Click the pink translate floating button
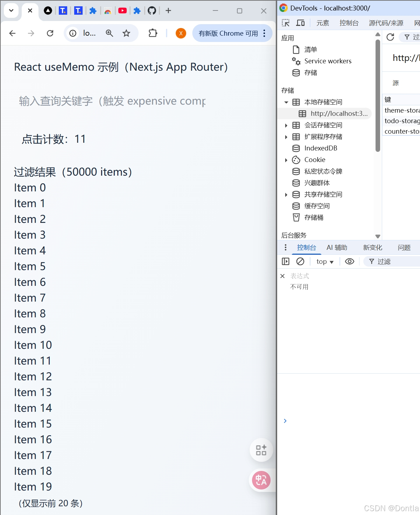 click(261, 480)
